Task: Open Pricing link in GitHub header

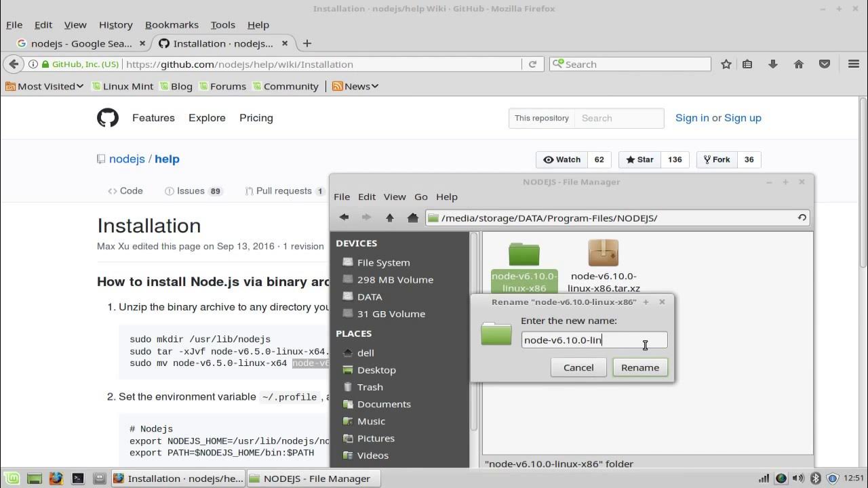Action: pos(256,118)
